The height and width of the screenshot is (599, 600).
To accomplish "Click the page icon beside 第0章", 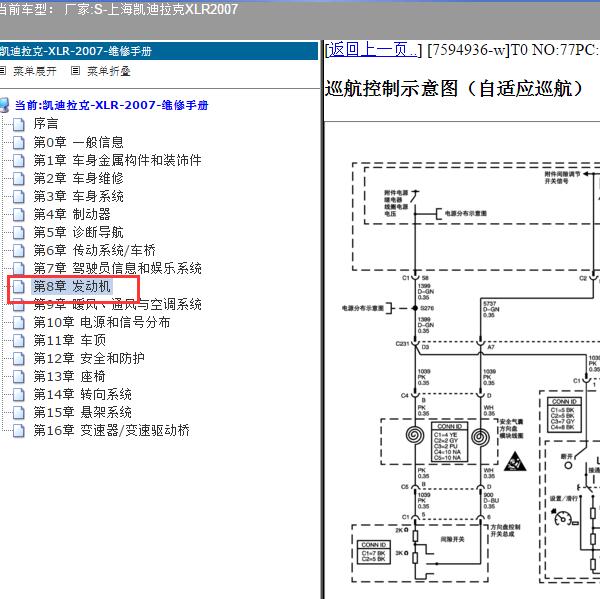I will pyautogui.click(x=18, y=142).
